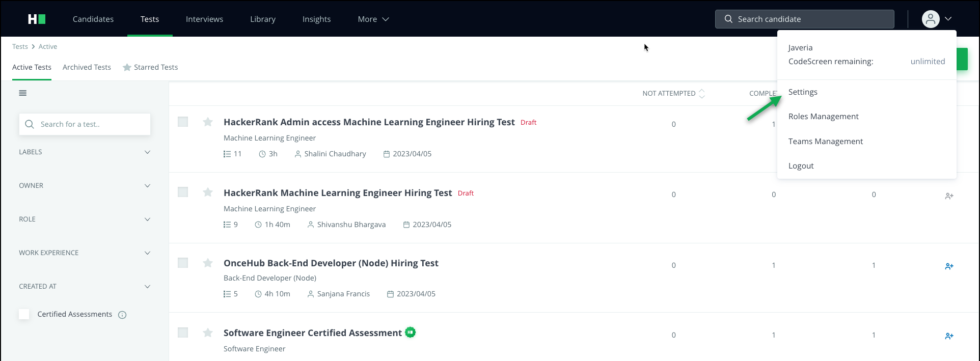This screenshot has width=980, height=361.
Task: Select the Active Tests tab
Action: (x=32, y=67)
